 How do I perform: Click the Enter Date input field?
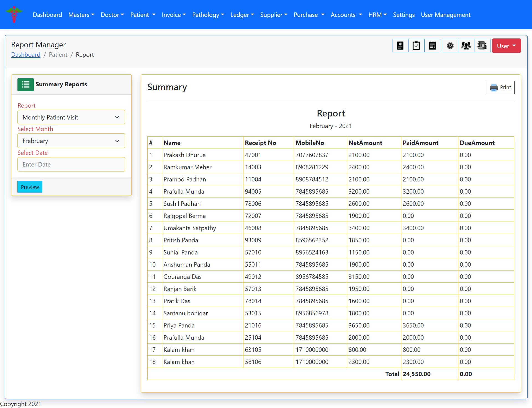[71, 164]
